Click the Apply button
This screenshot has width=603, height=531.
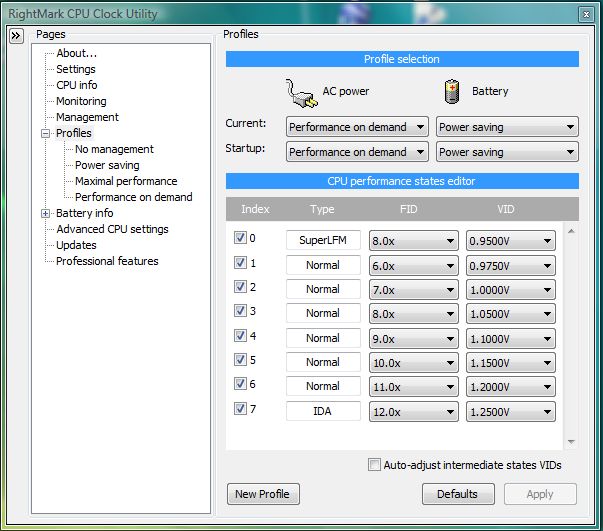pos(540,494)
